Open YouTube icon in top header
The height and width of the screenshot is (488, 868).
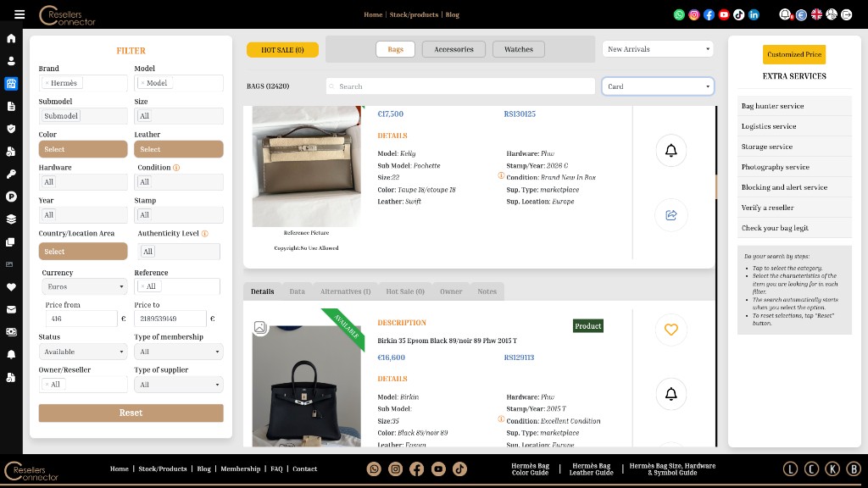pyautogui.click(x=724, y=15)
